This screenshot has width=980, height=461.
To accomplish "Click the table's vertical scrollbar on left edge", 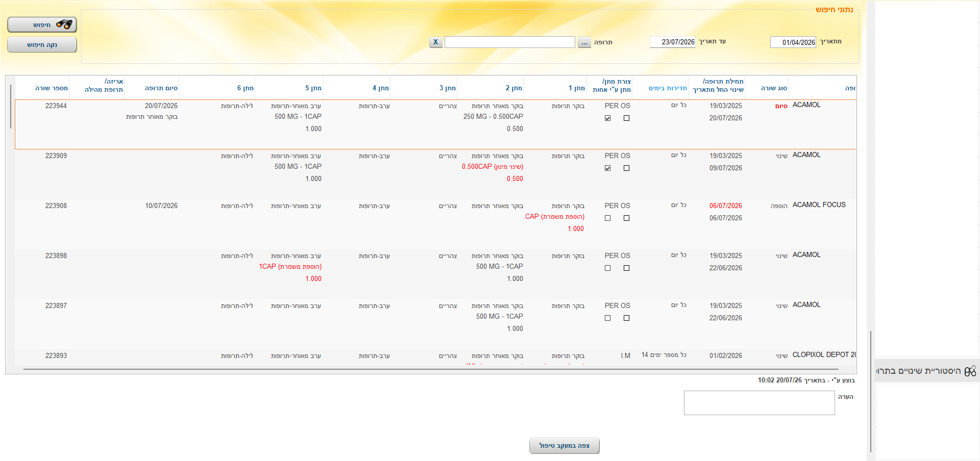I will click(10, 107).
